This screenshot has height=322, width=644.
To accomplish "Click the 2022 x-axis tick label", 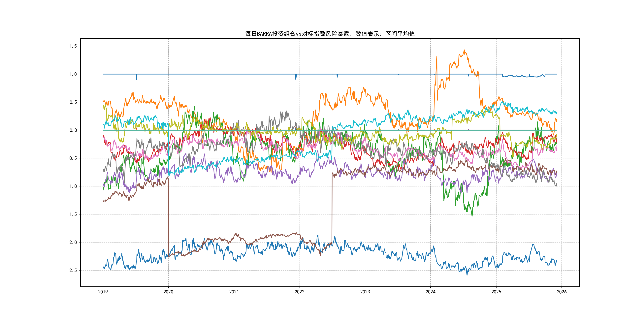I will (x=300, y=292).
